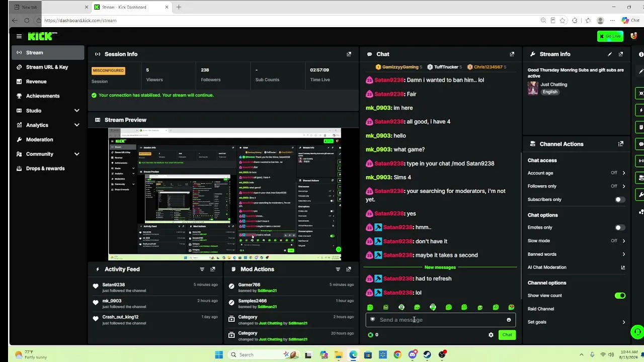The image size is (644, 362).
Task: Open Google Chrome from the taskbar
Action: pyautogui.click(x=397, y=354)
